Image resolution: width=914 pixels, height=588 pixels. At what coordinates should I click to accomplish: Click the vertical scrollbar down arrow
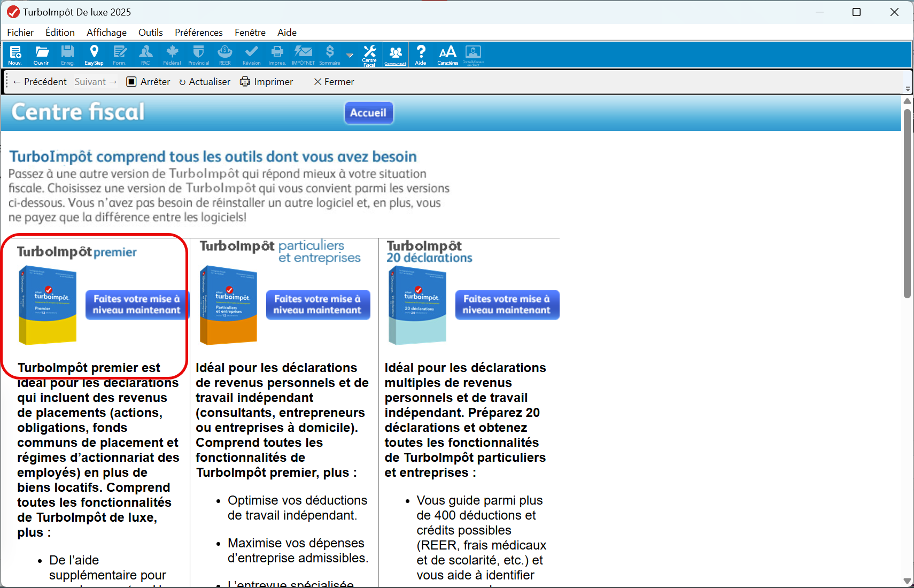click(x=907, y=581)
